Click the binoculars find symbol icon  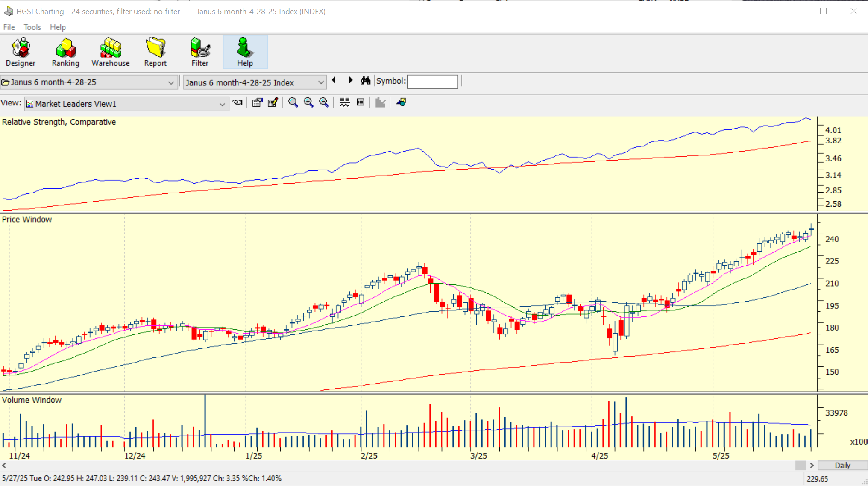[x=365, y=80]
